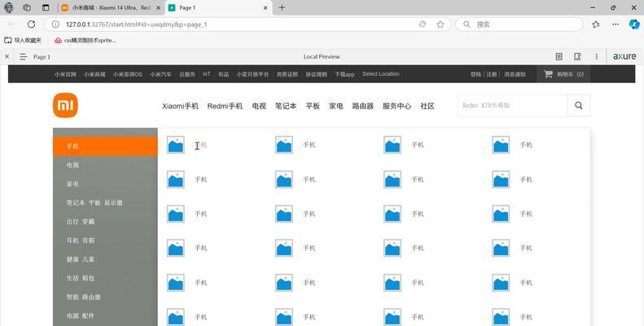Viewport: 644px width, 326px height.
Task: Toggle the Axure inspect icon
Action: tap(577, 57)
